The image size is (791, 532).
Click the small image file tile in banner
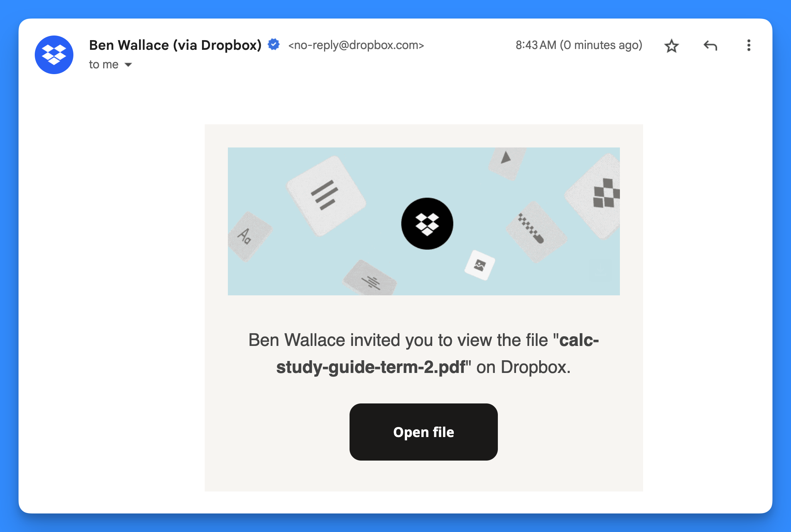click(480, 265)
